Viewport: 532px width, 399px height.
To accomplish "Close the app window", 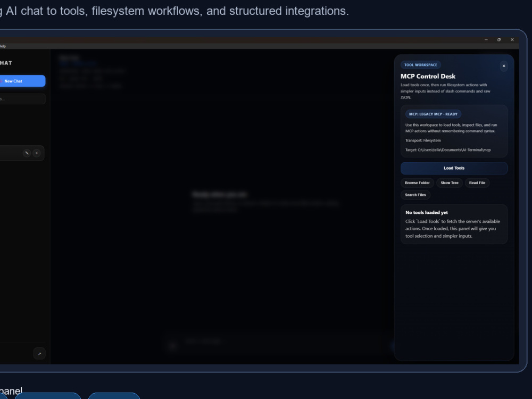I will (x=512, y=40).
